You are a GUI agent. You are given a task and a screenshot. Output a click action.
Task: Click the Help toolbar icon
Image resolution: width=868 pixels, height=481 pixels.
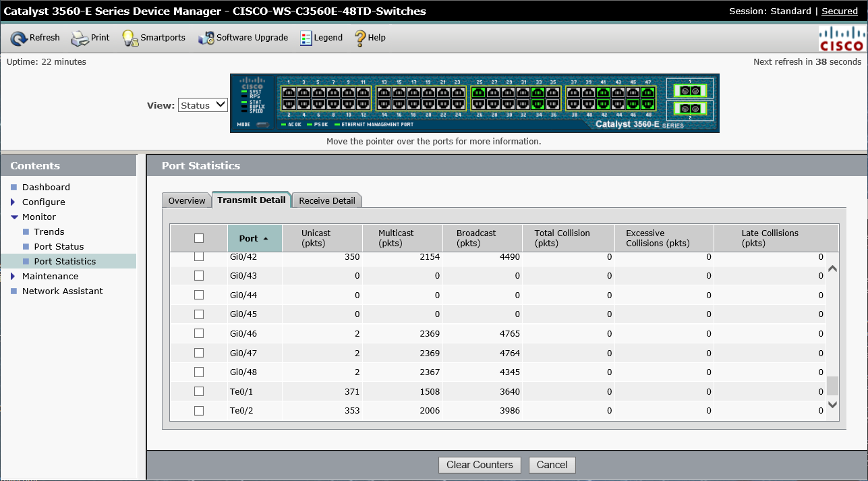370,38
